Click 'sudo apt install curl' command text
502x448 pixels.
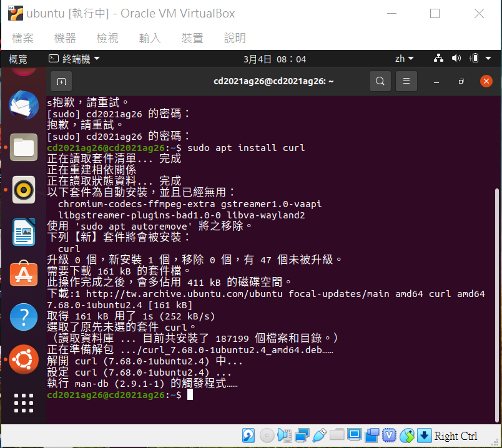[246, 148]
